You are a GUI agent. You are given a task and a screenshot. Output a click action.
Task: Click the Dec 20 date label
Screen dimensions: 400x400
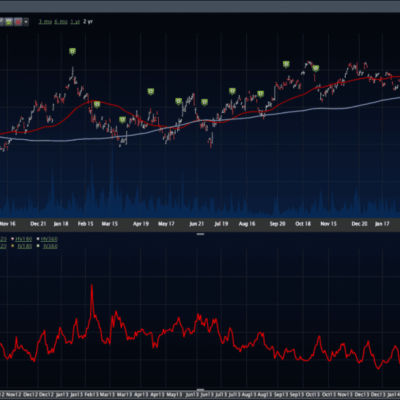point(359,224)
